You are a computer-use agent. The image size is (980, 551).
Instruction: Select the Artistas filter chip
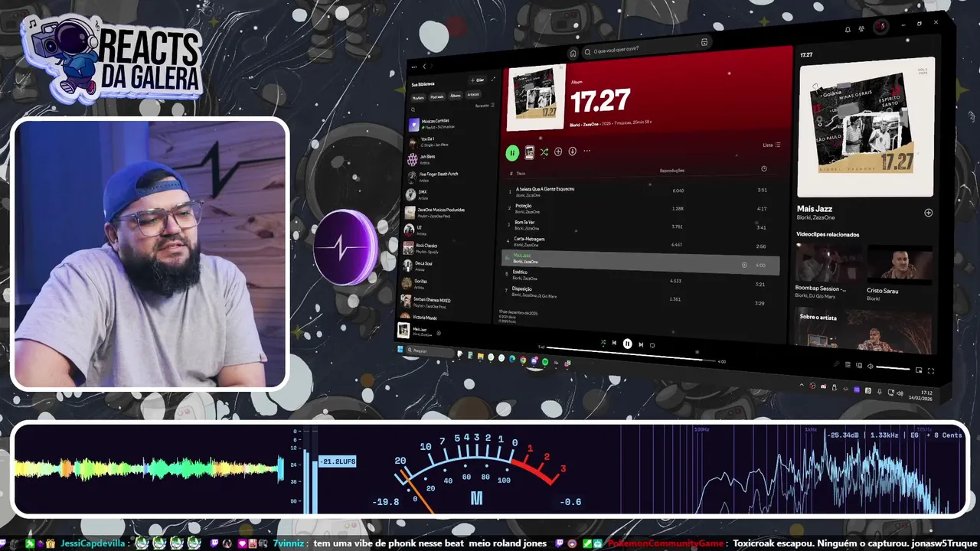(473, 95)
